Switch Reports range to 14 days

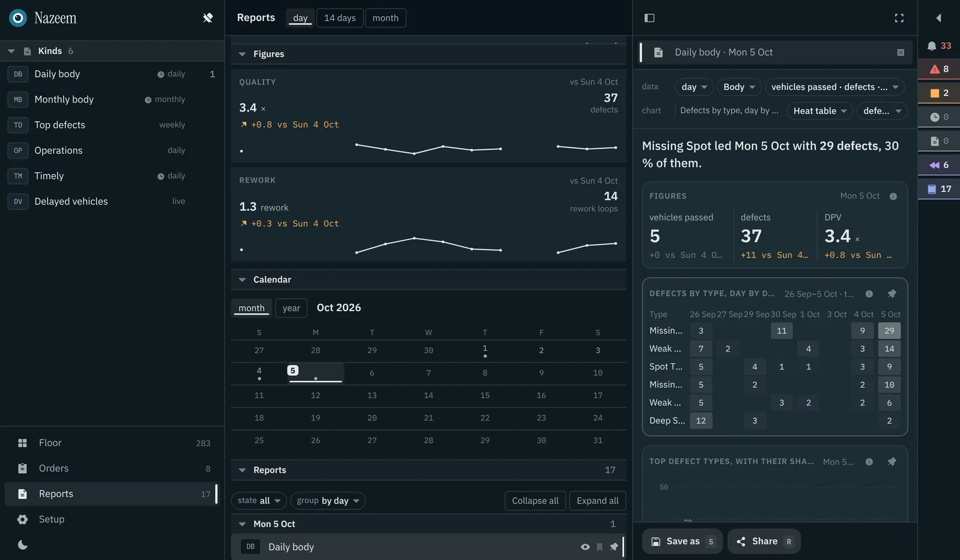(340, 18)
